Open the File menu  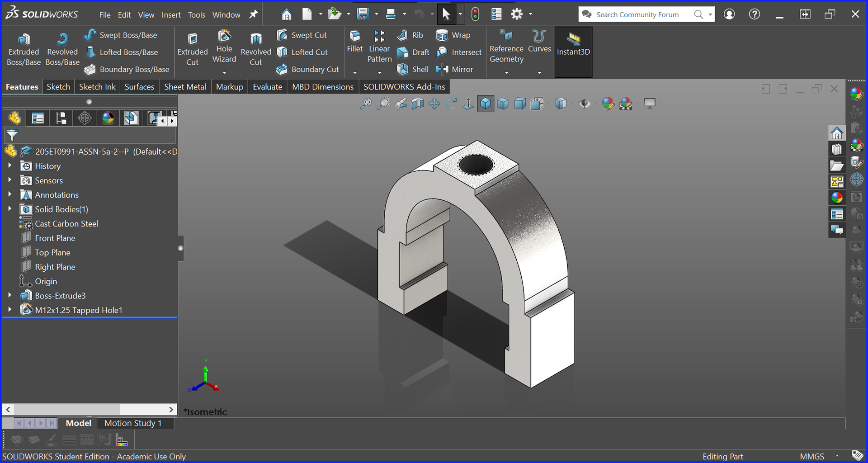(x=105, y=15)
